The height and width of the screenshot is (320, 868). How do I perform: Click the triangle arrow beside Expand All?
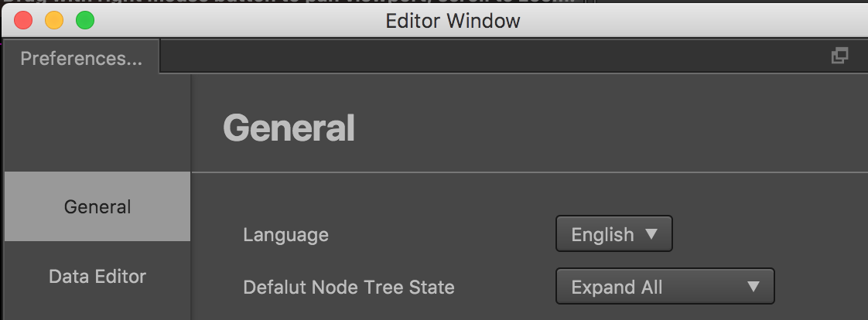coord(754,287)
